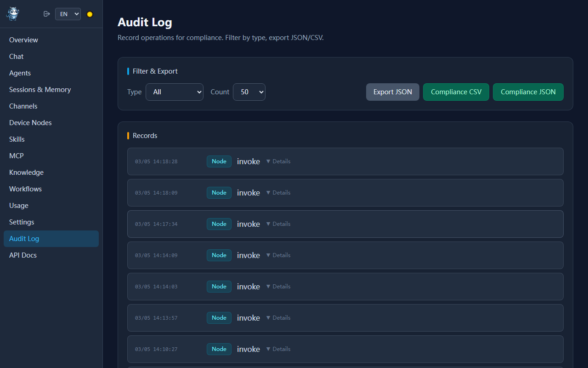This screenshot has width=588, height=368.
Task: Click the Count filter label
Action: pyautogui.click(x=220, y=92)
